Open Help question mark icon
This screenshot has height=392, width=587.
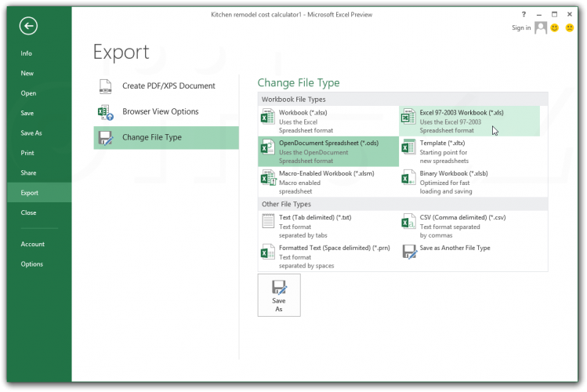pyautogui.click(x=524, y=14)
